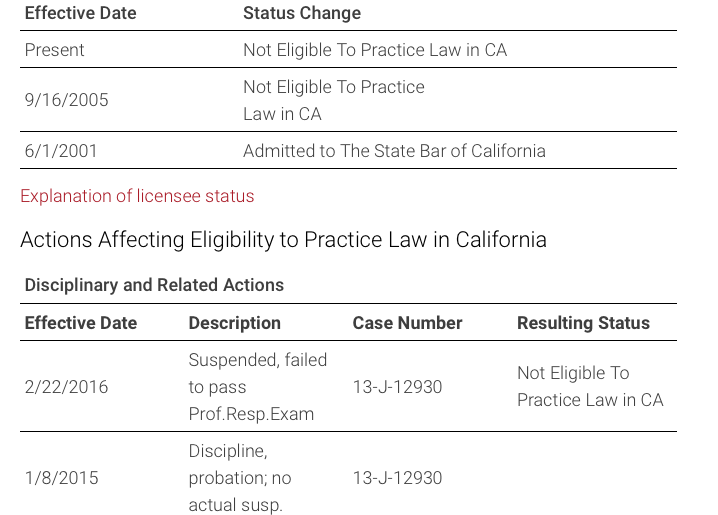The image size is (718, 515).
Task: Click the Actions Affecting Eligibility heading
Action: click(283, 240)
